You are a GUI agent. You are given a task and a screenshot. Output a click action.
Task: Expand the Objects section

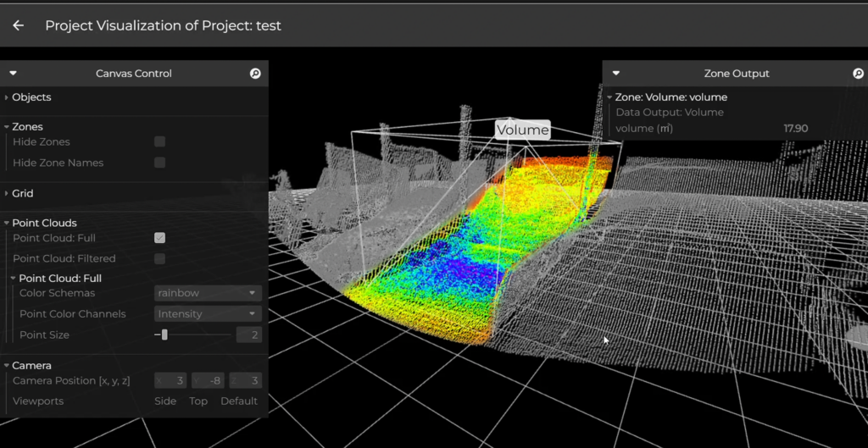pos(31,97)
